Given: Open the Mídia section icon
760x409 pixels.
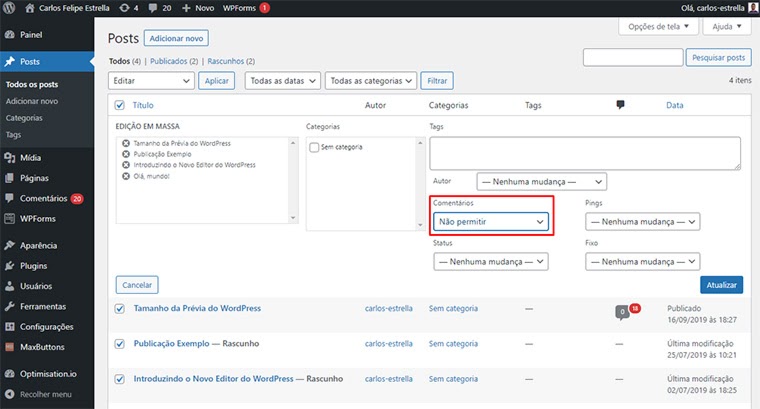Looking at the screenshot, I should (9, 157).
